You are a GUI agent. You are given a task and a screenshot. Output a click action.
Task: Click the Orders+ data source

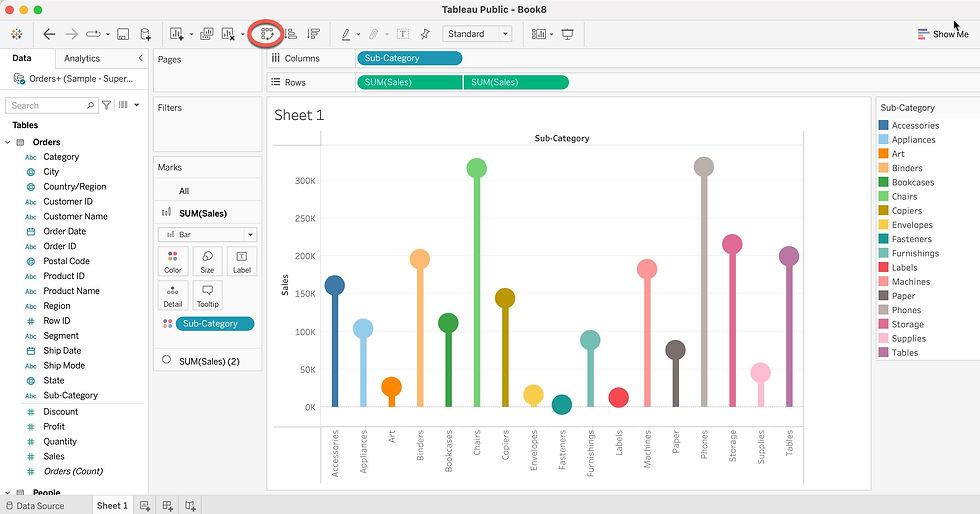(73, 79)
